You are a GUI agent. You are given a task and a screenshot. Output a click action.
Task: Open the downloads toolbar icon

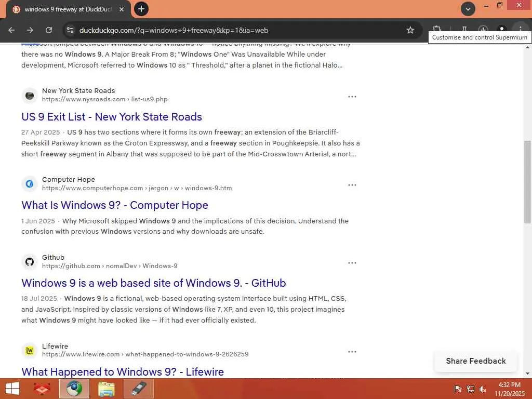(483, 29)
